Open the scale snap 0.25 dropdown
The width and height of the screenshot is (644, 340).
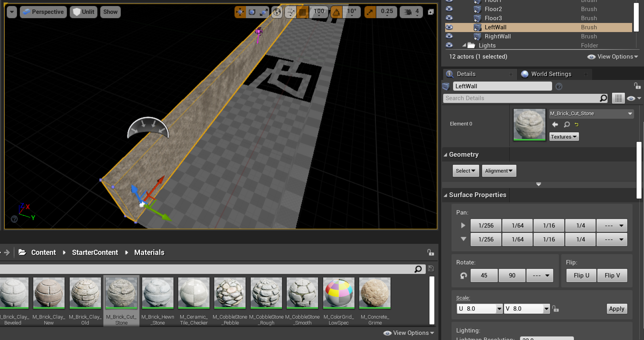[387, 12]
